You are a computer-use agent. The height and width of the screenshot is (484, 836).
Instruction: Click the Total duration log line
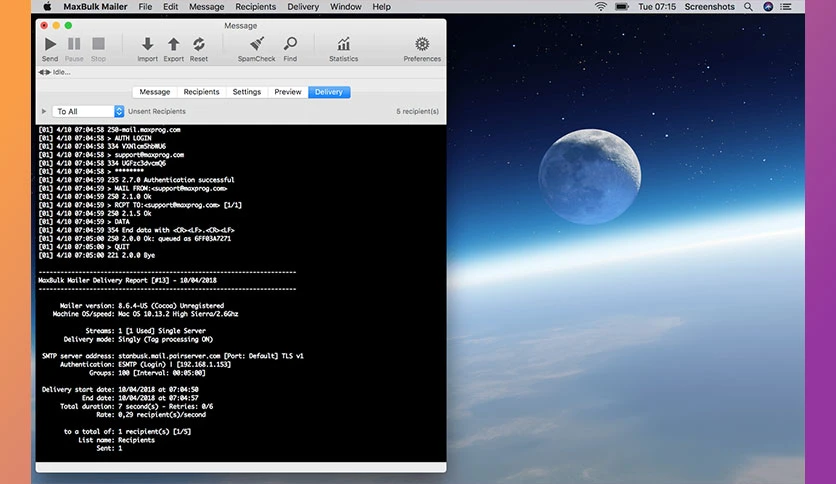tap(136, 406)
